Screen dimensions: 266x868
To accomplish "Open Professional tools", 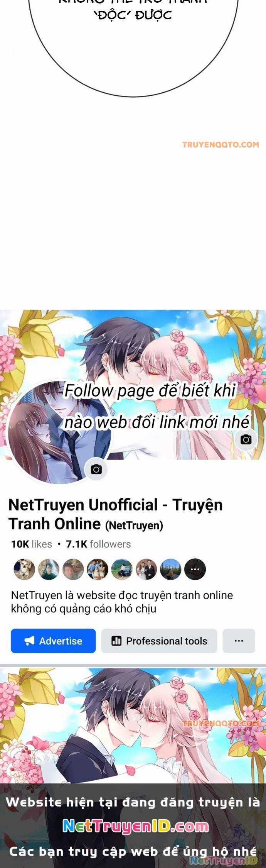I will coord(159,641).
